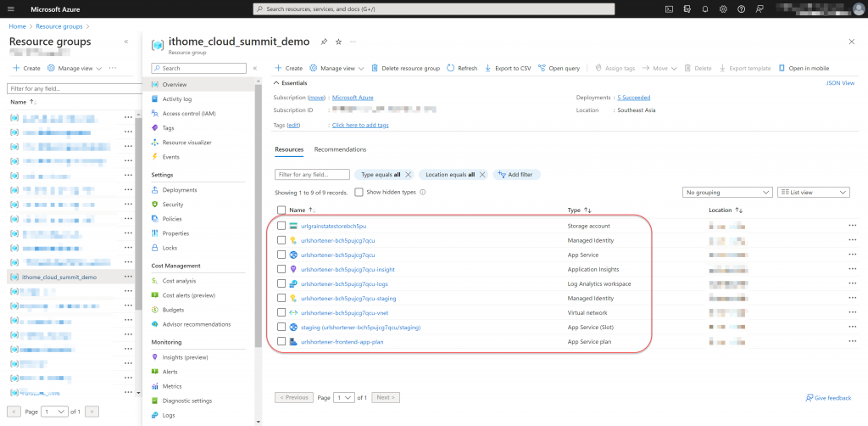Check the box for urlshortener-frontend-app-plan
The width and height of the screenshot is (868, 426).
281,341
